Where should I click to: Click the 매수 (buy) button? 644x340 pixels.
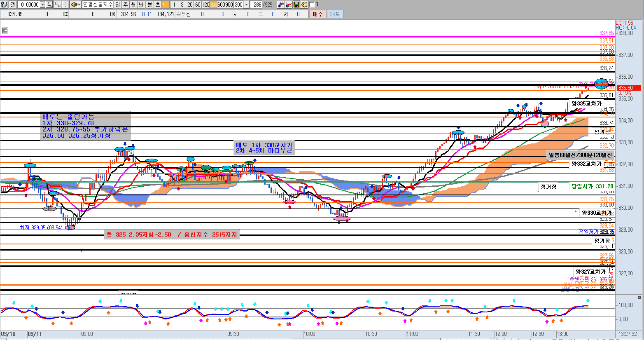(318, 14)
